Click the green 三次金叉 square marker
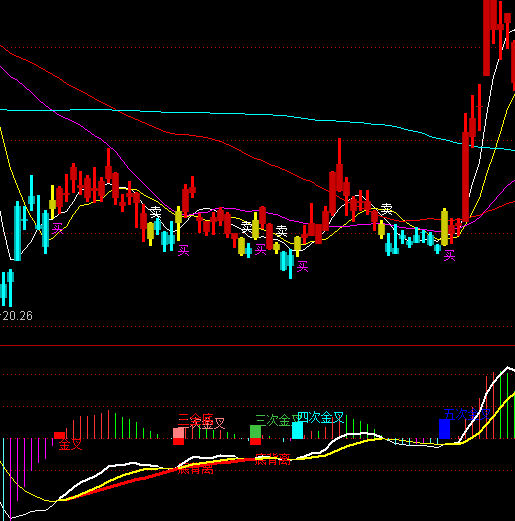Image resolution: width=515 pixels, height=521 pixels. tap(255, 431)
